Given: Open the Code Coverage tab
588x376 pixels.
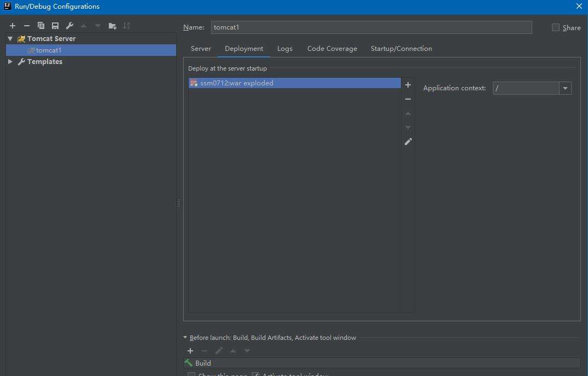Looking at the screenshot, I should click(x=332, y=48).
